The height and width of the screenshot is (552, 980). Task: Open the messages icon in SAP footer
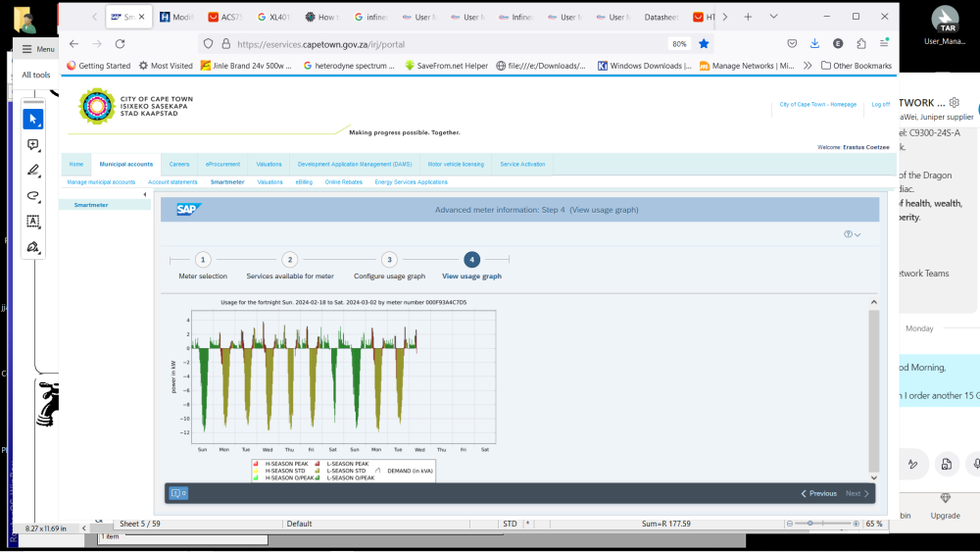(x=178, y=493)
